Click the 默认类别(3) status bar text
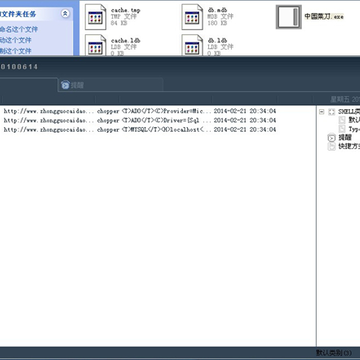The image size is (360, 360). [334, 353]
